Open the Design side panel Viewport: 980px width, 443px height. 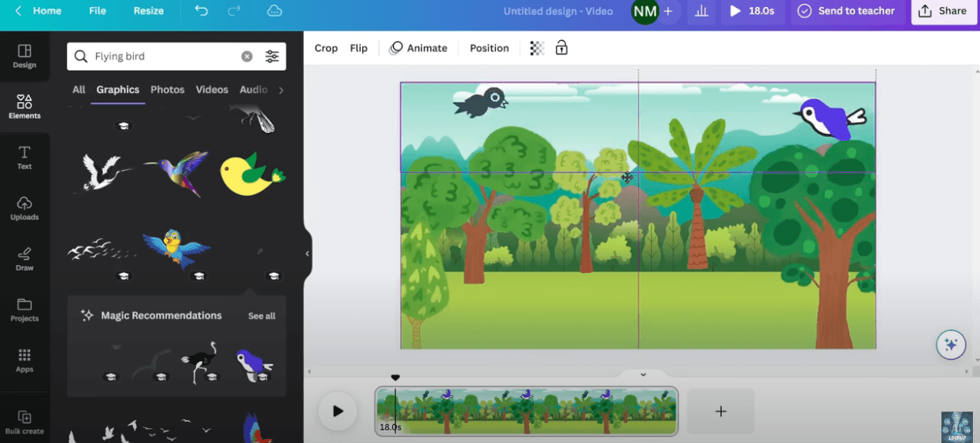[24, 56]
